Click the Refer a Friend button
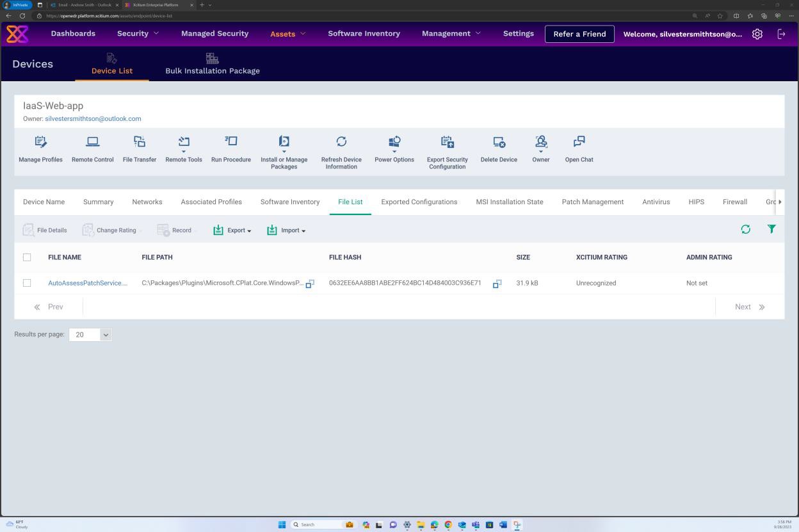This screenshot has width=799, height=532. [x=579, y=34]
